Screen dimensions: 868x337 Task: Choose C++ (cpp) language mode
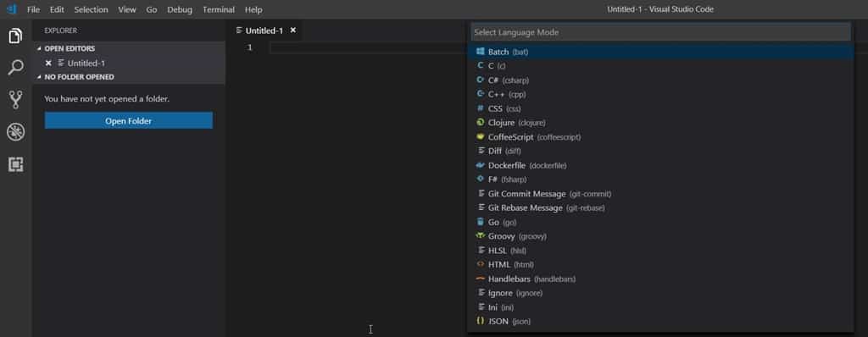[659, 94]
